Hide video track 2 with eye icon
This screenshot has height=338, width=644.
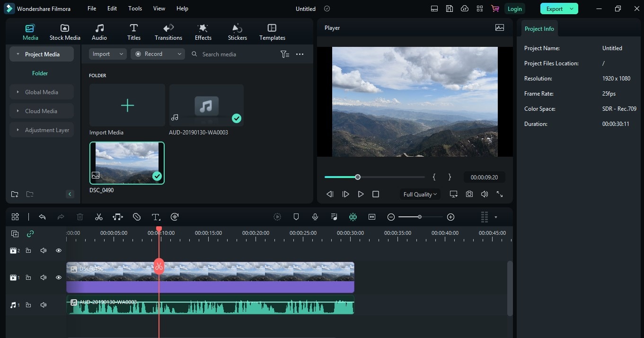click(59, 250)
